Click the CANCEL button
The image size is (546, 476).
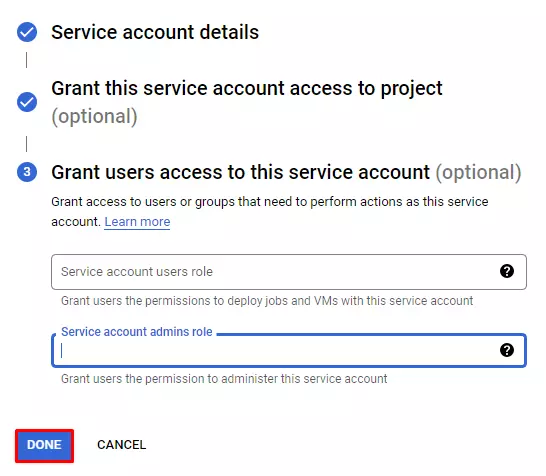coord(122,445)
